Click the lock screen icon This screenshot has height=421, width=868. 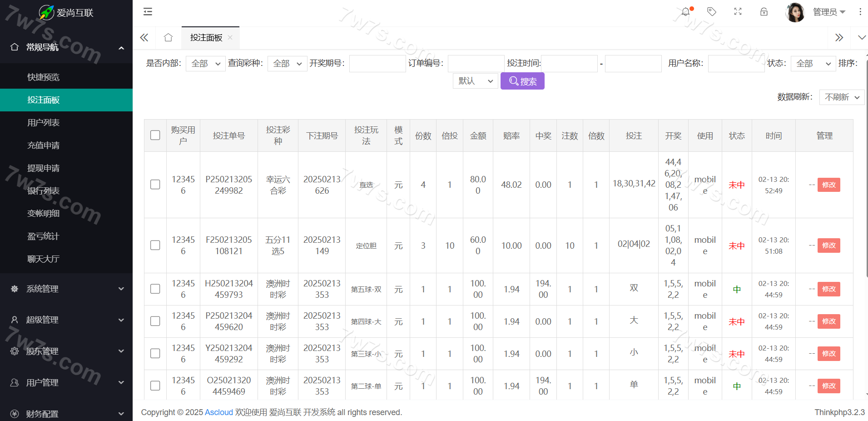764,12
